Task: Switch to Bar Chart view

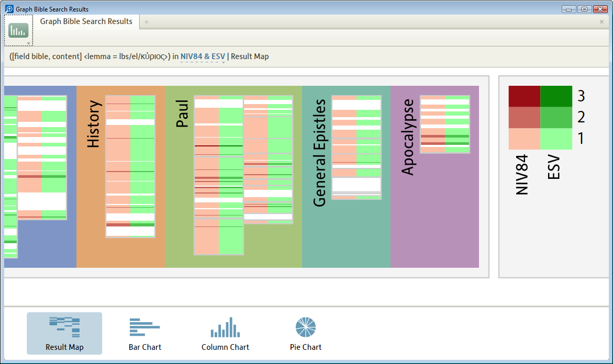Action: pyautogui.click(x=145, y=334)
